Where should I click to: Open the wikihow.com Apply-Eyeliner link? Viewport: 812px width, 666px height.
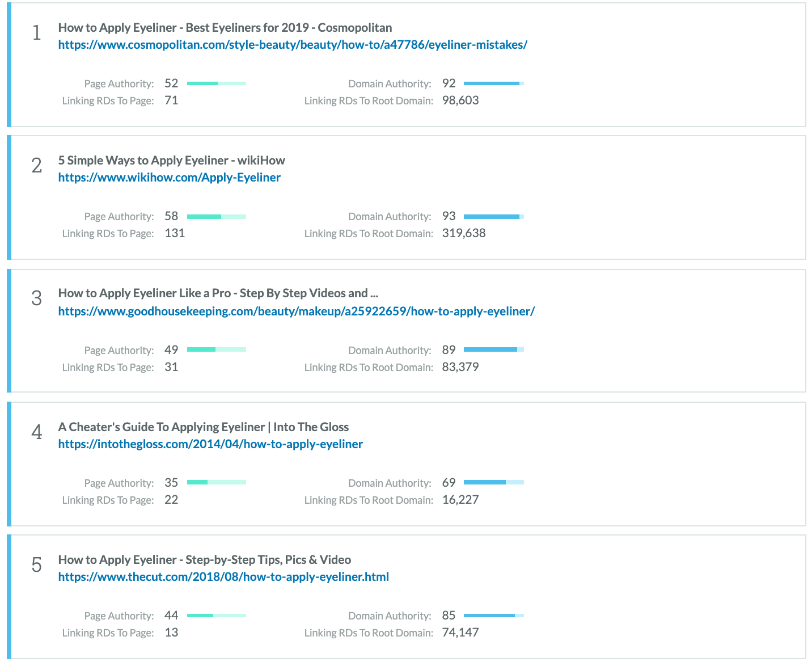click(170, 178)
